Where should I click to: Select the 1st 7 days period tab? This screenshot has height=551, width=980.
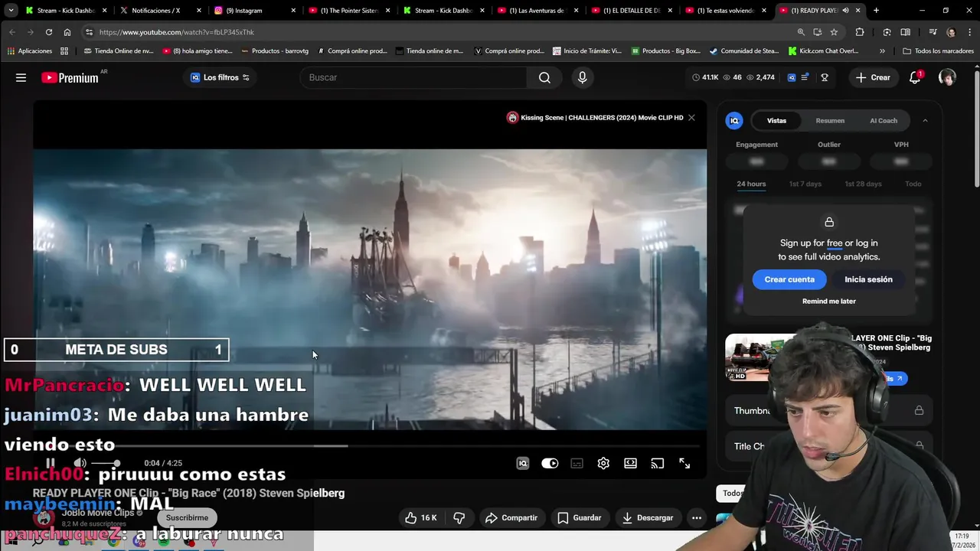(x=805, y=184)
